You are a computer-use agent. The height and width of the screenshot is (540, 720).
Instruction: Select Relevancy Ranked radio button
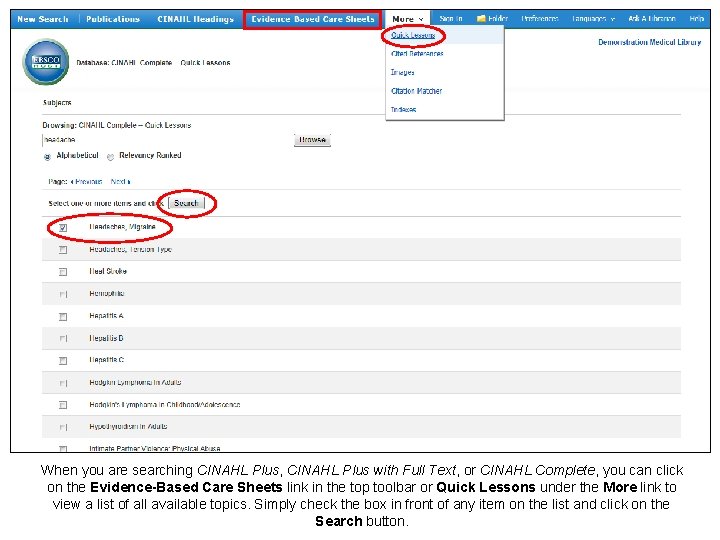110,157
